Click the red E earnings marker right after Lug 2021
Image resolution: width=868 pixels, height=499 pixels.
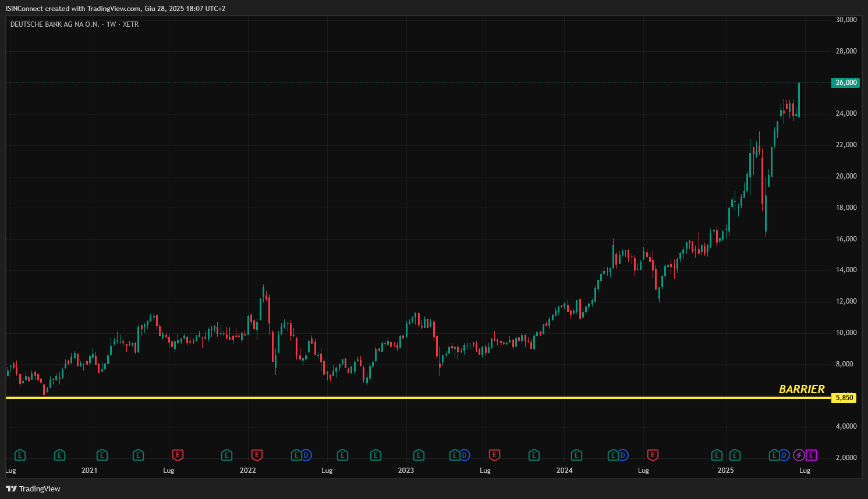point(178,455)
